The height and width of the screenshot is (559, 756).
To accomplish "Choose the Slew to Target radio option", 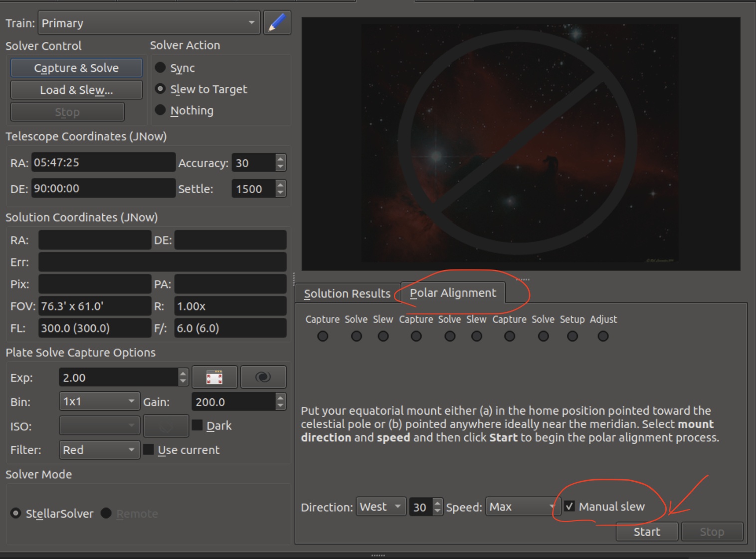I will coord(160,89).
